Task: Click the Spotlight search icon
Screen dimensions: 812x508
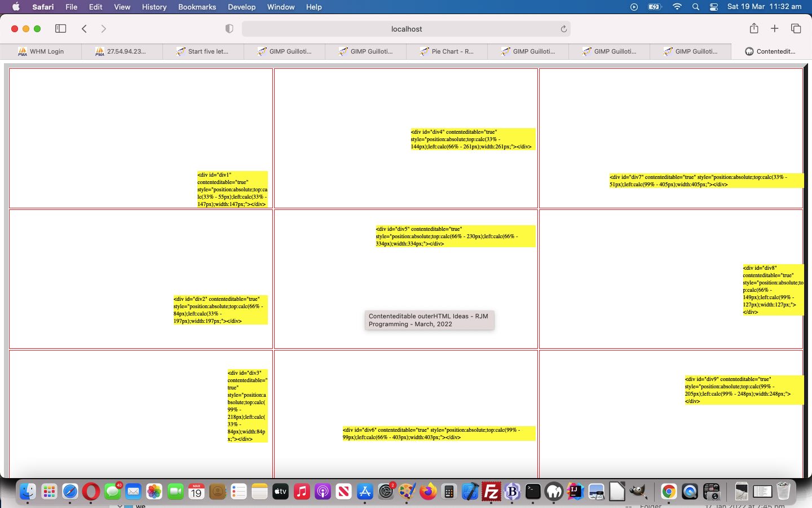Action: tap(696, 7)
